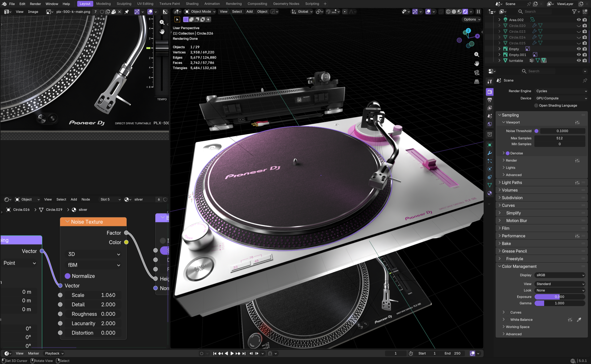Select rendered viewport shading mode icon
Viewport: 591px width, 364px height.
click(x=465, y=12)
